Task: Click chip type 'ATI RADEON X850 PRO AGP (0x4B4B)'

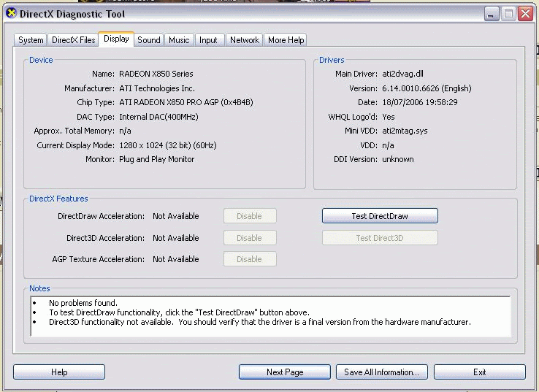Action: click(186, 102)
